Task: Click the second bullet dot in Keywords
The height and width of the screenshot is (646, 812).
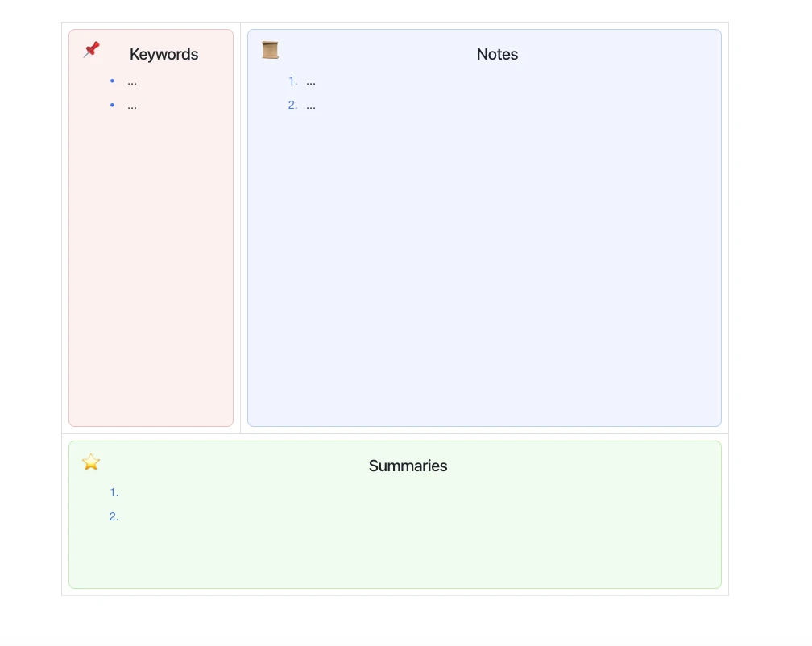Action: click(113, 105)
